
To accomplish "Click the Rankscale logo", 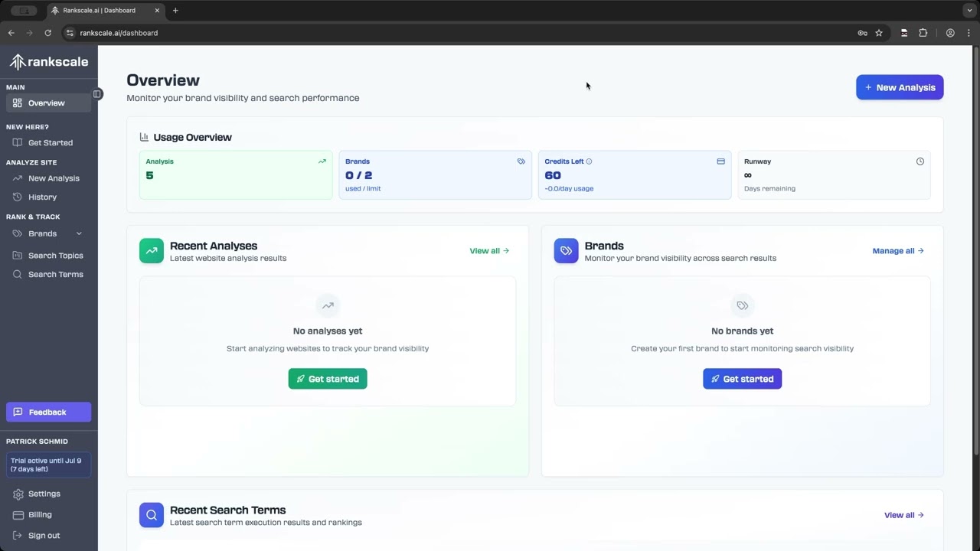I will (x=48, y=61).
